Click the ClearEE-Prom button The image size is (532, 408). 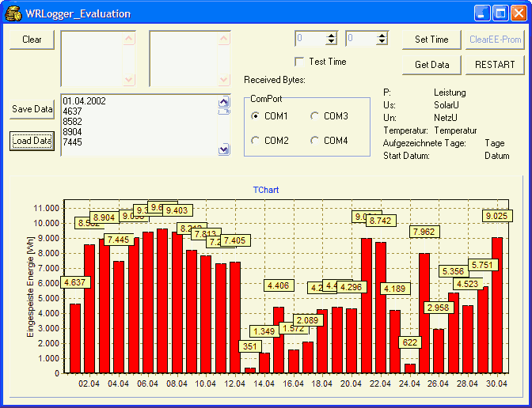pyautogui.click(x=495, y=40)
